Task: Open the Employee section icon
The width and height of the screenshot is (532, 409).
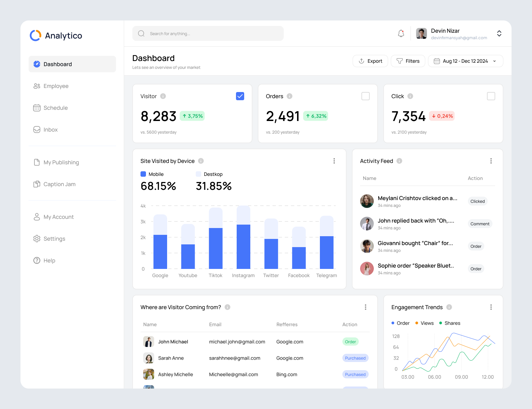Action: [x=37, y=86]
